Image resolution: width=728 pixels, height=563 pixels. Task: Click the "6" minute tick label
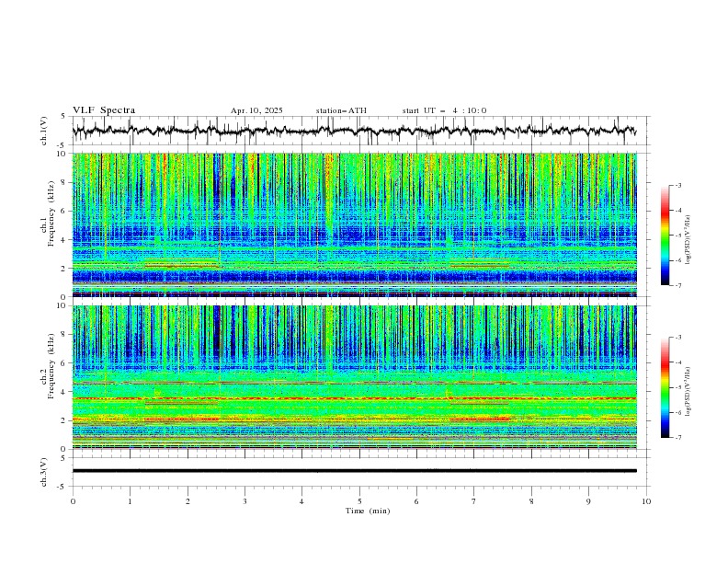416,501
